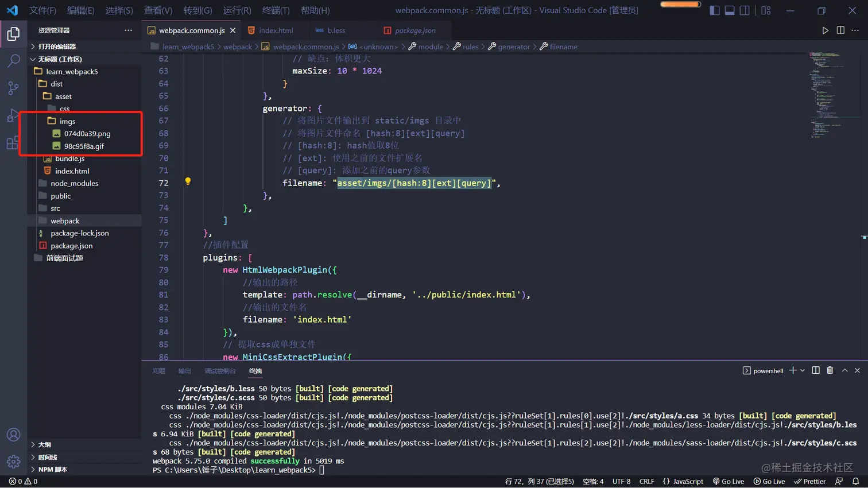868x488 pixels.
Task: Click the lightbulb code action on line 72
Action: pos(188,181)
